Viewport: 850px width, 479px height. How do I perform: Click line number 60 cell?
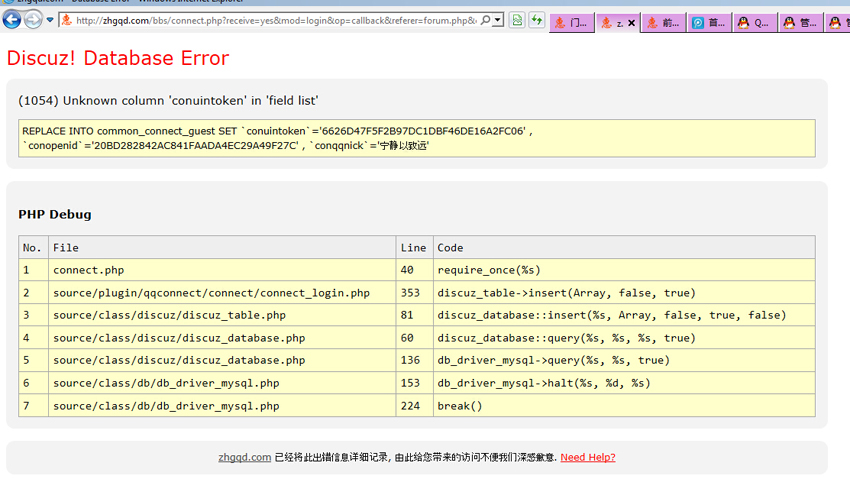414,338
